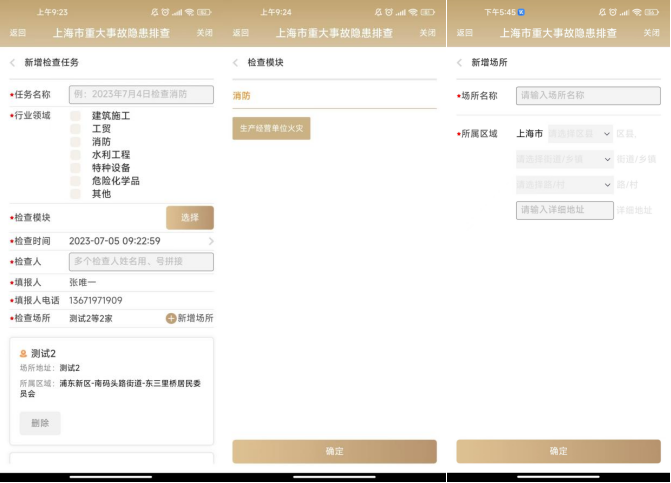The width and height of the screenshot is (671, 483).
Task: Tick the 危险化学品 industry checkbox
Action: coord(75,181)
